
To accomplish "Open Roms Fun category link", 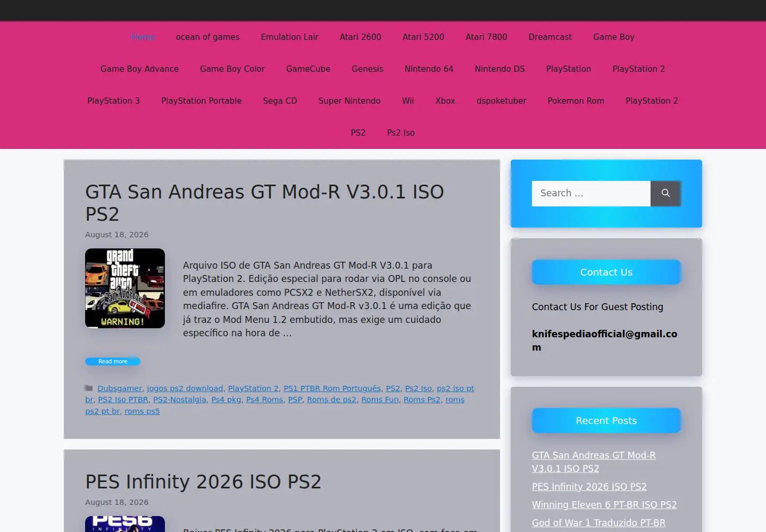I will tap(380, 400).
